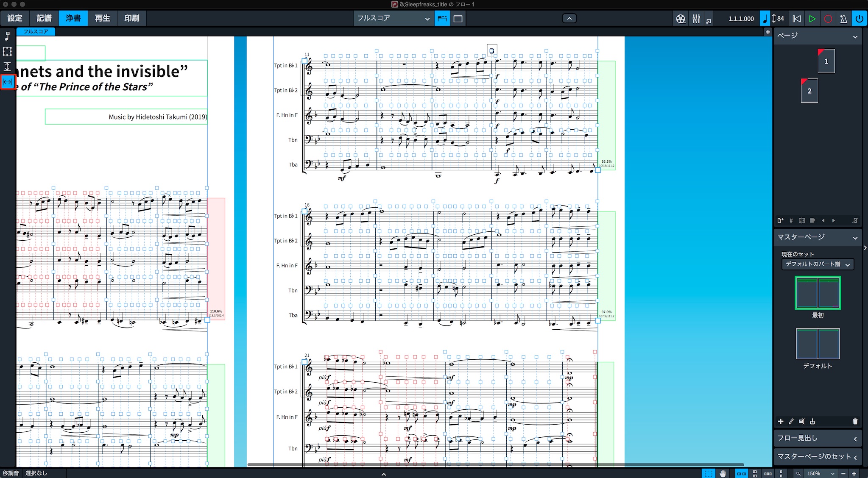The height and width of the screenshot is (478, 868).
Task: Delete the selected master page trash icon
Action: point(855,422)
